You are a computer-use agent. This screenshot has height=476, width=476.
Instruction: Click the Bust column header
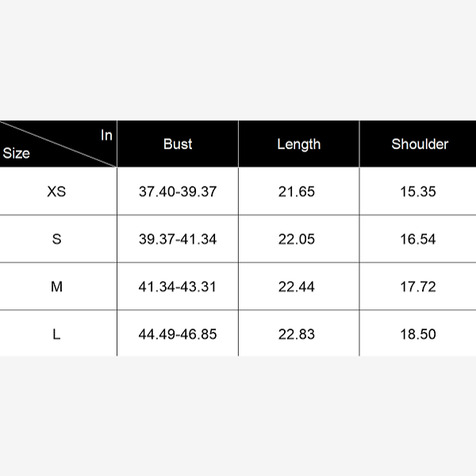click(x=178, y=144)
